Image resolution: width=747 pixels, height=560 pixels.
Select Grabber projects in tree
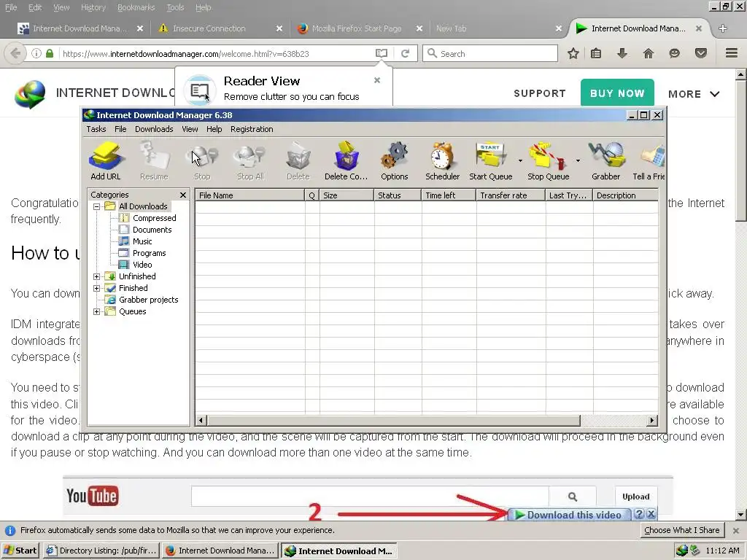148,300
